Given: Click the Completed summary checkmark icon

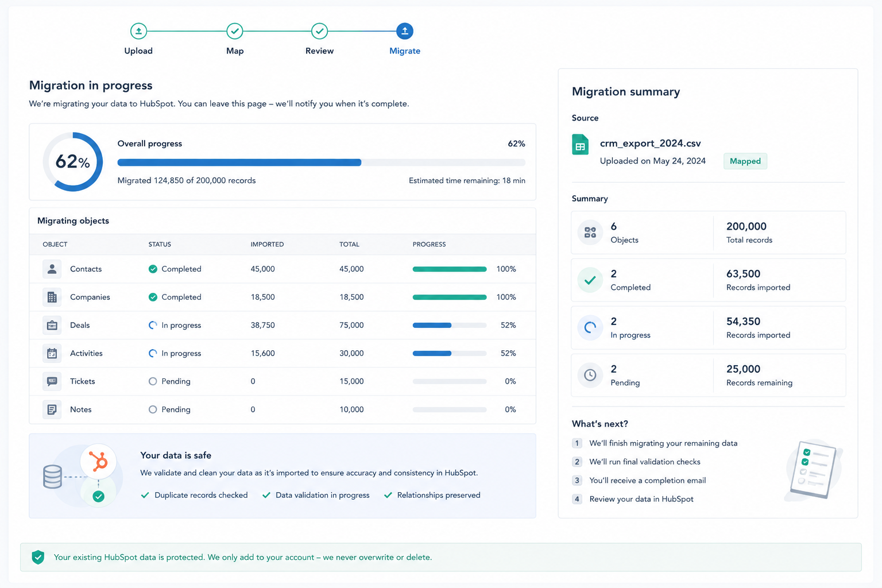Looking at the screenshot, I should [590, 280].
